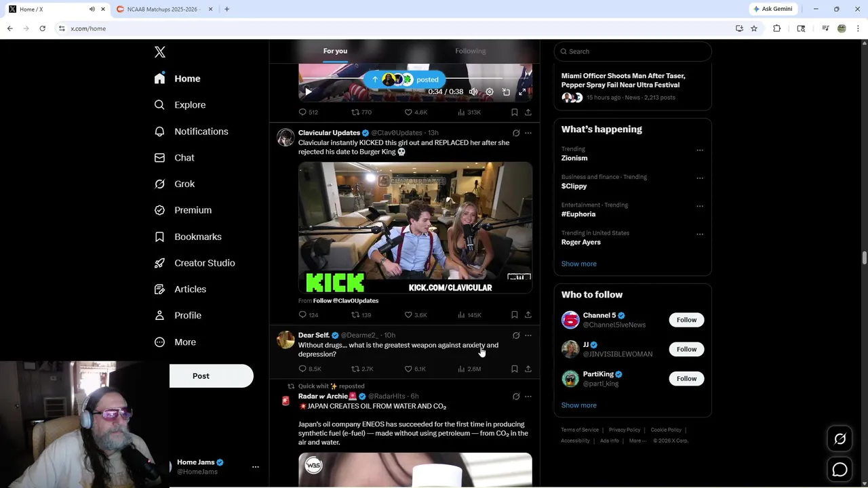This screenshot has height=488, width=868.
Task: Like Dear Self. post (6.1K)
Action: (x=415, y=369)
